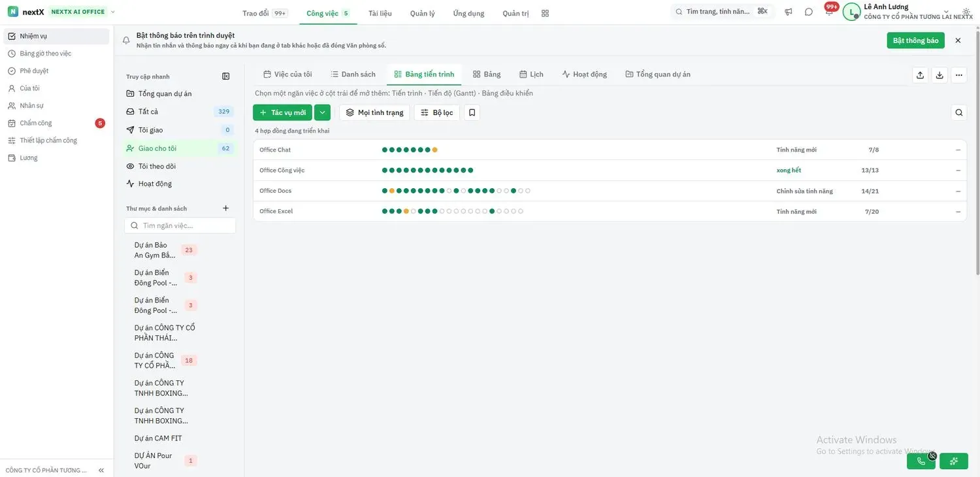
Task: Click the Bật thông báo button
Action: pyautogui.click(x=916, y=41)
